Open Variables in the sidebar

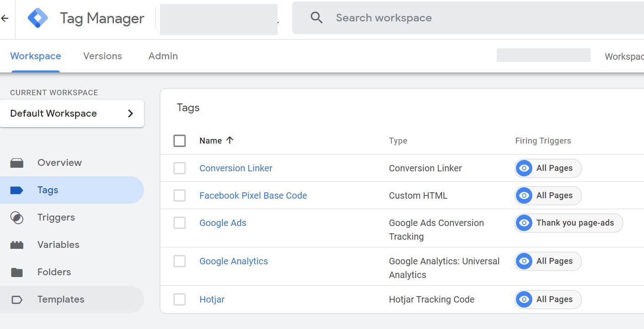pos(72,245)
